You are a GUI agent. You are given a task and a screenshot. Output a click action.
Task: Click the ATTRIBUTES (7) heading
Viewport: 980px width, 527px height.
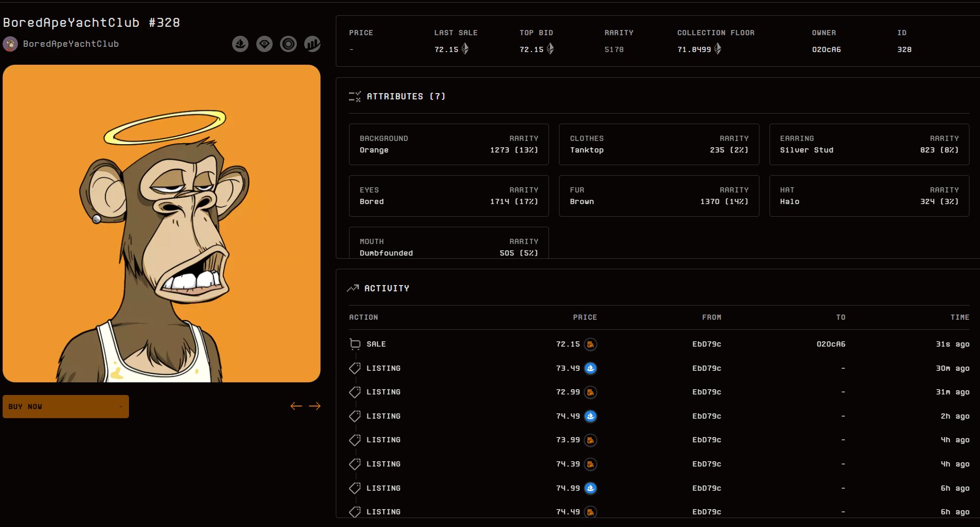point(406,97)
